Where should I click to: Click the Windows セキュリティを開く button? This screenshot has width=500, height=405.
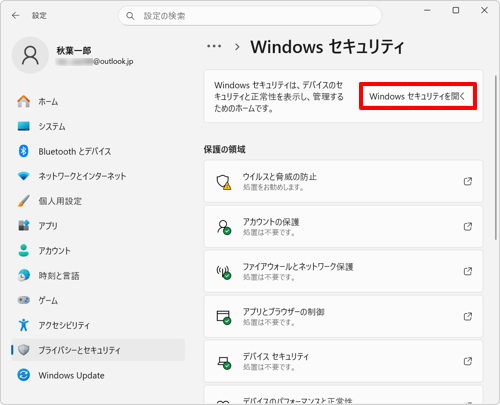418,96
